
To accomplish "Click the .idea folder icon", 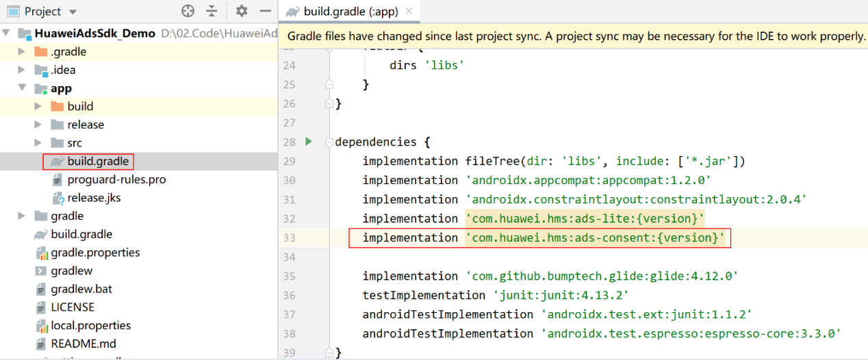I will coord(41,70).
